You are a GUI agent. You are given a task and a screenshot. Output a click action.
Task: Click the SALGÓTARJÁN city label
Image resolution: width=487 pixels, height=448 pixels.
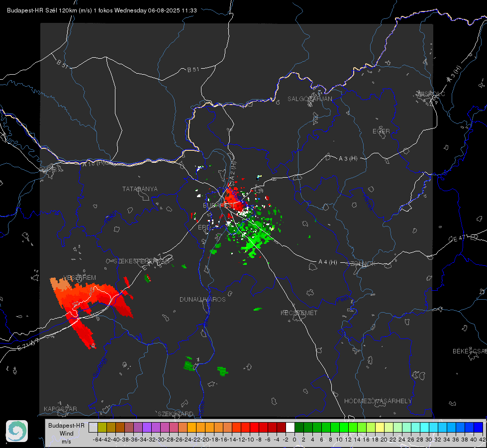pos(309,99)
